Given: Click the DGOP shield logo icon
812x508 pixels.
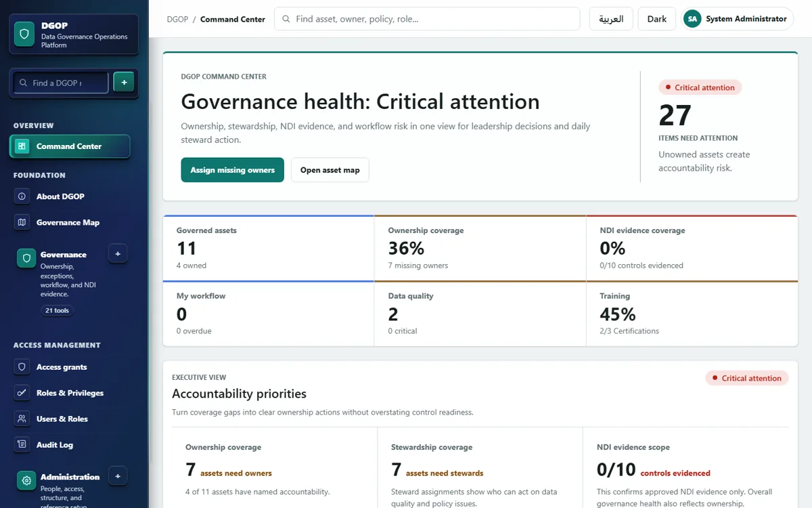Looking at the screenshot, I should pyautogui.click(x=25, y=34).
